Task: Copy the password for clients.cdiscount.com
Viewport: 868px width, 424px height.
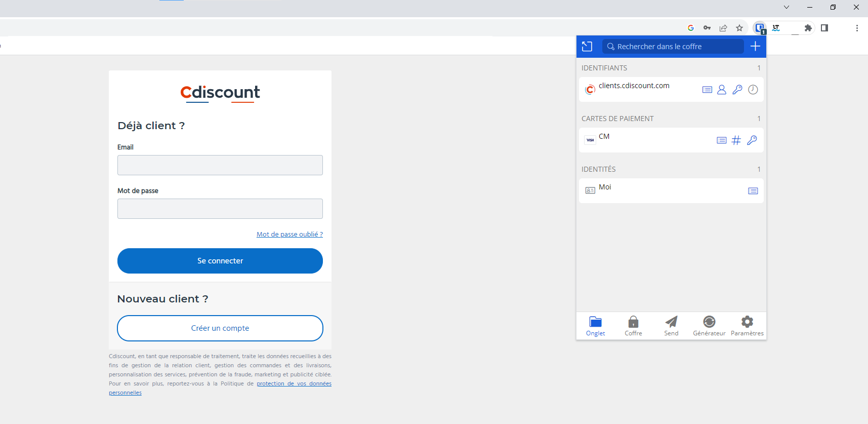Action: [737, 90]
